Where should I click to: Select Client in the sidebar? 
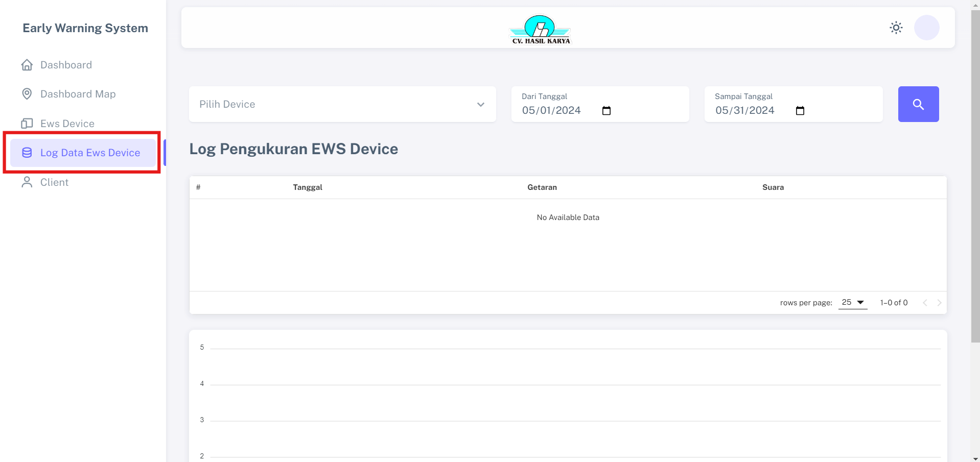[54, 182]
